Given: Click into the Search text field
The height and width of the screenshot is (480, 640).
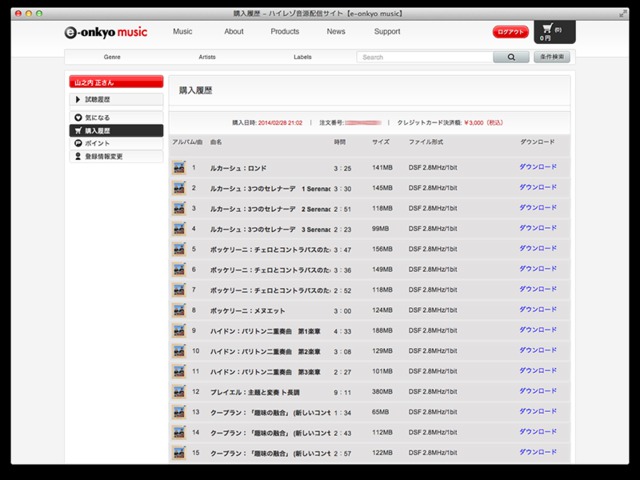Looking at the screenshot, I should point(425,58).
